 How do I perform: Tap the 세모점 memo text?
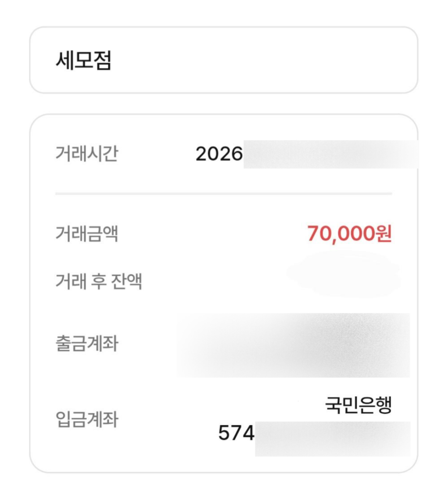tap(83, 60)
